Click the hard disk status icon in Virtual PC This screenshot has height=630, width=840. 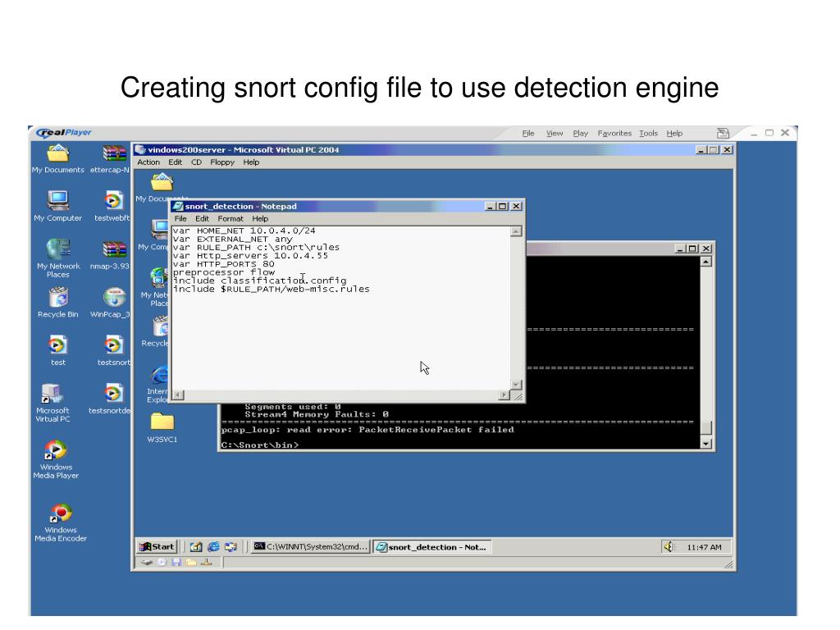[x=147, y=562]
